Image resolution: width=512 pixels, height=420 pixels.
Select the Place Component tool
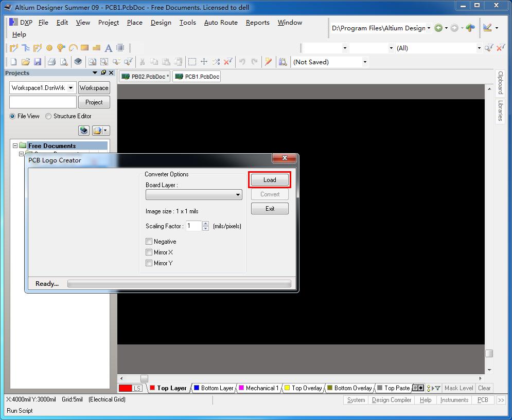pyautogui.click(x=120, y=48)
